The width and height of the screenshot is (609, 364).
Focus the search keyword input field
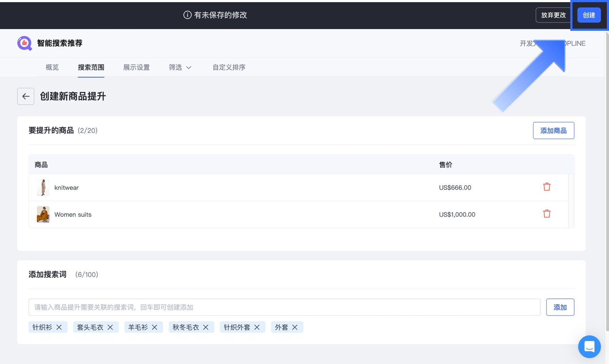pyautogui.click(x=284, y=307)
